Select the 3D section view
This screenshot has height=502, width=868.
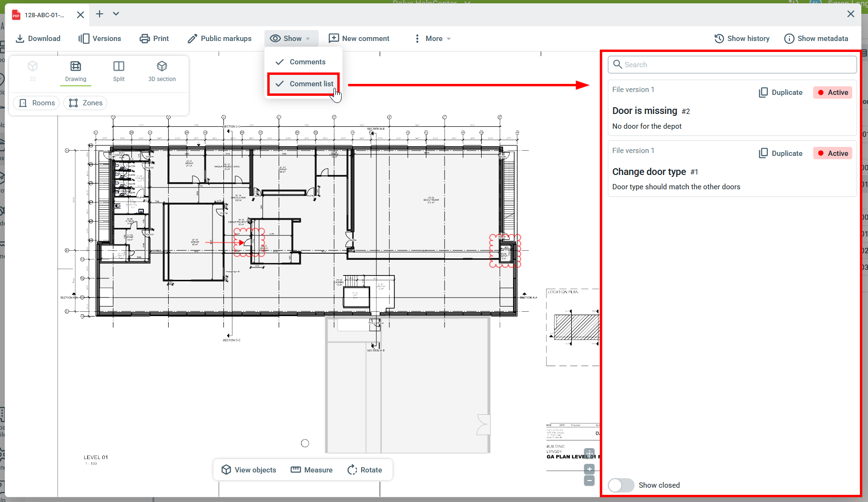[162, 71]
